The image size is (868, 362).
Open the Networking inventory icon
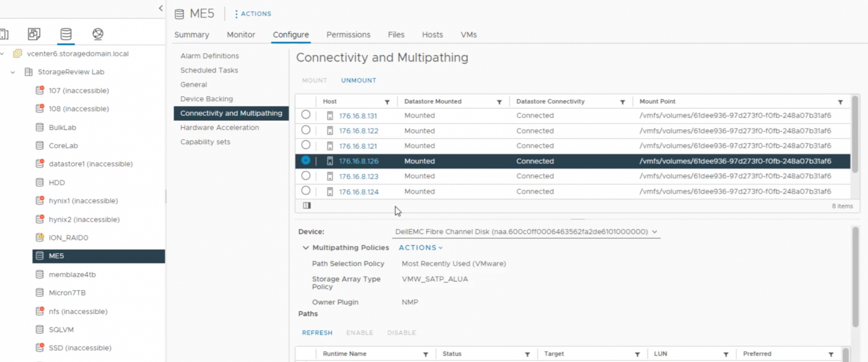pyautogui.click(x=98, y=34)
